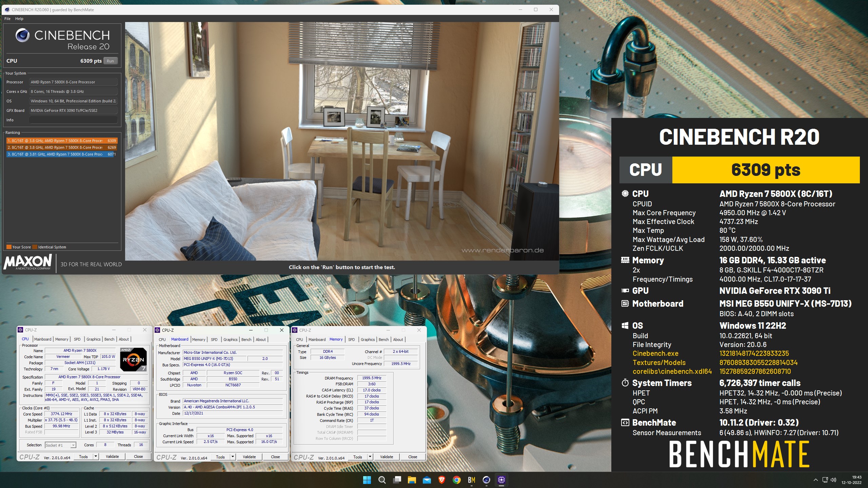This screenshot has height=488, width=868.
Task: Switch to Mainboard tab in first CPU-Z
Action: pos(43,339)
